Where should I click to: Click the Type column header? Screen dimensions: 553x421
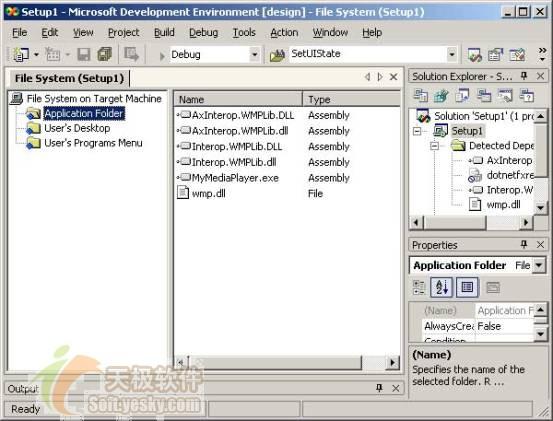pyautogui.click(x=351, y=99)
